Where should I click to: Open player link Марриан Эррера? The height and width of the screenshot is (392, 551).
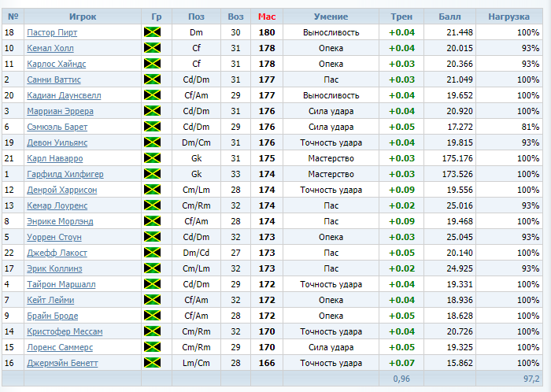[60, 111]
